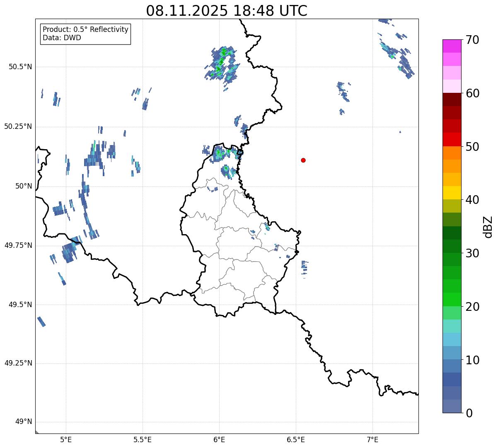Click the 50.25°N latitude label
The height and width of the screenshot is (448, 498).
[x=18, y=126]
